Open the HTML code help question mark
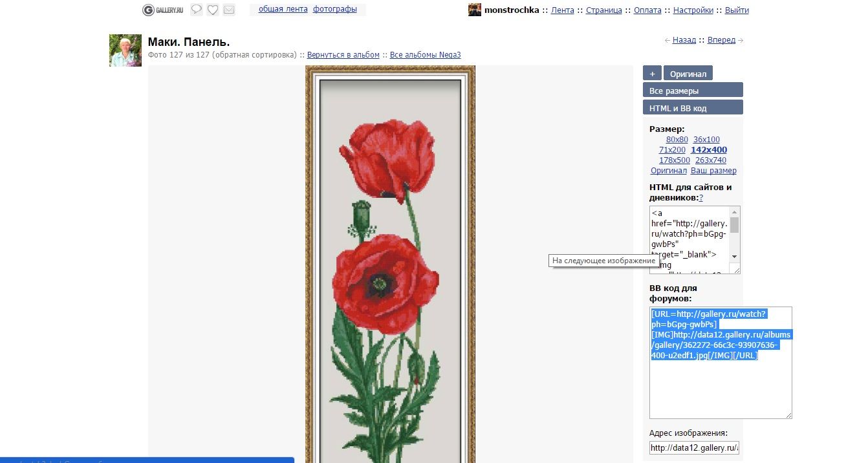Viewport: 868px width, 463px height. (x=701, y=197)
